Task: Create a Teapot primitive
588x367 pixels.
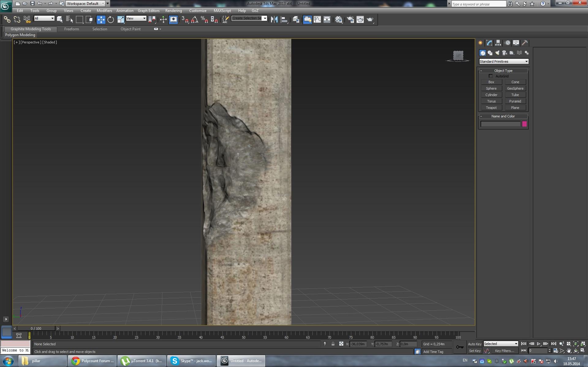Action: [x=491, y=107]
